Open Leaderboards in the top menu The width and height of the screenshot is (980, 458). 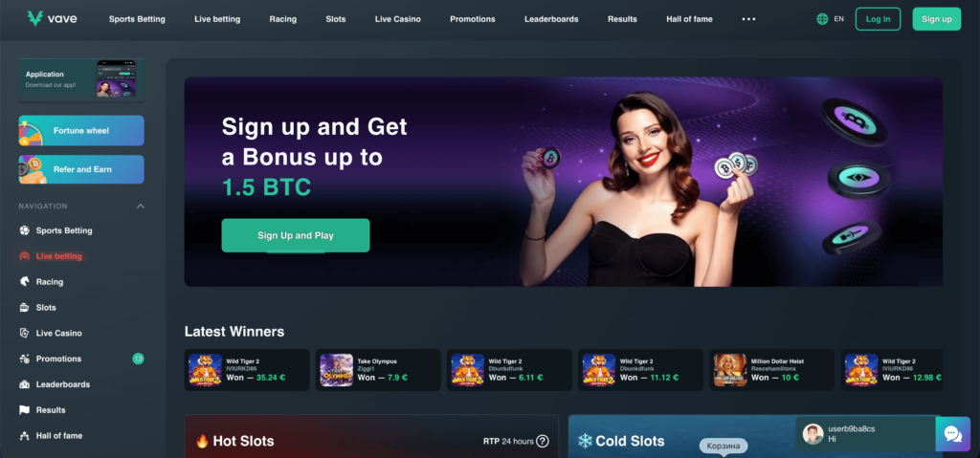pyautogui.click(x=551, y=19)
